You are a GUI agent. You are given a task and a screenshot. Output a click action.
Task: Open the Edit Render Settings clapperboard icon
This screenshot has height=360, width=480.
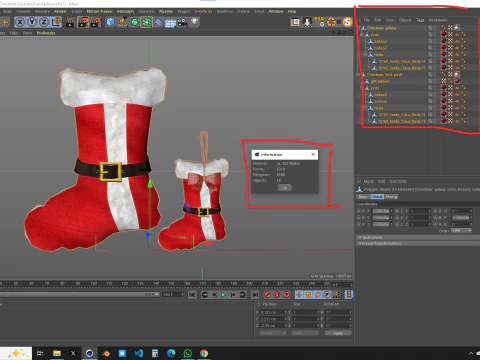click(95, 22)
